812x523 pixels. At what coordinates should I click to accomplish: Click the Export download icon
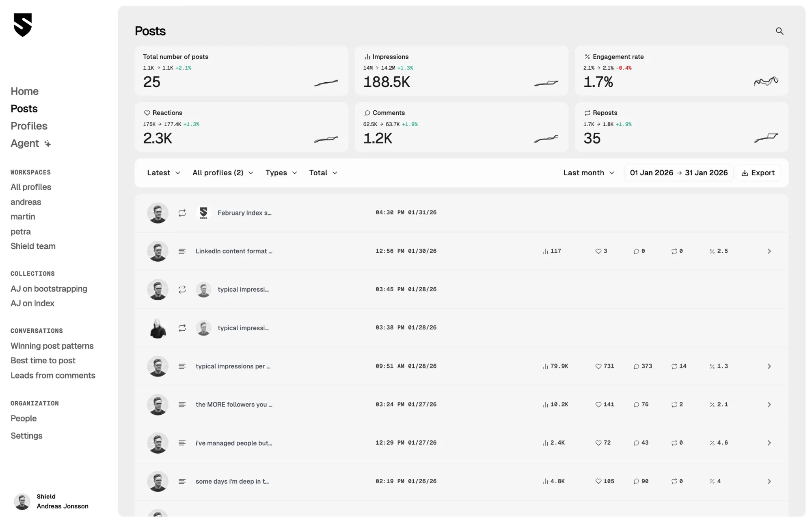745,173
